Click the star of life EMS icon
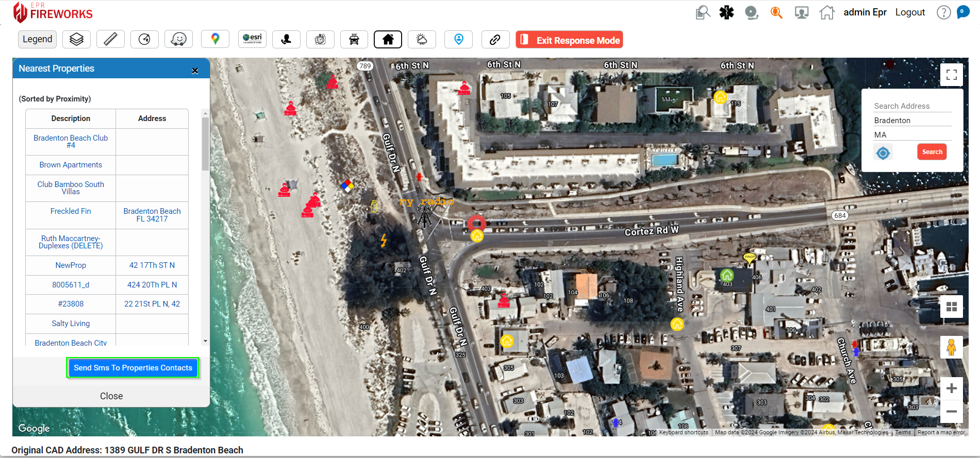The image size is (980, 458). coord(726,12)
